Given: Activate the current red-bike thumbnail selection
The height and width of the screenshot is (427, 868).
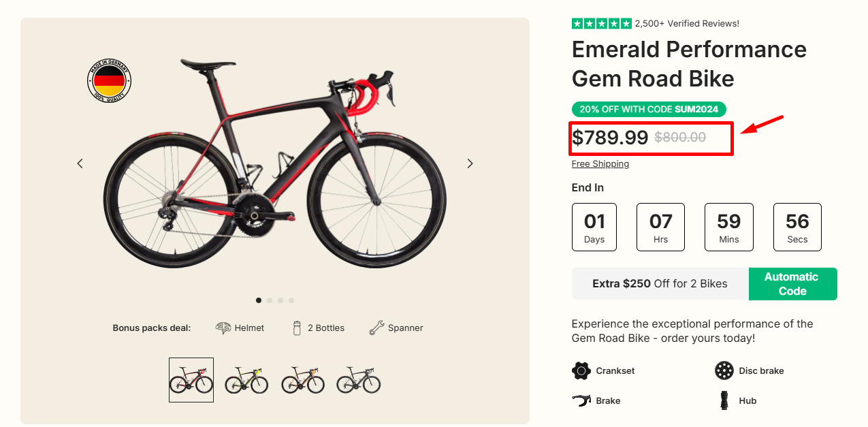Looking at the screenshot, I should (191, 379).
